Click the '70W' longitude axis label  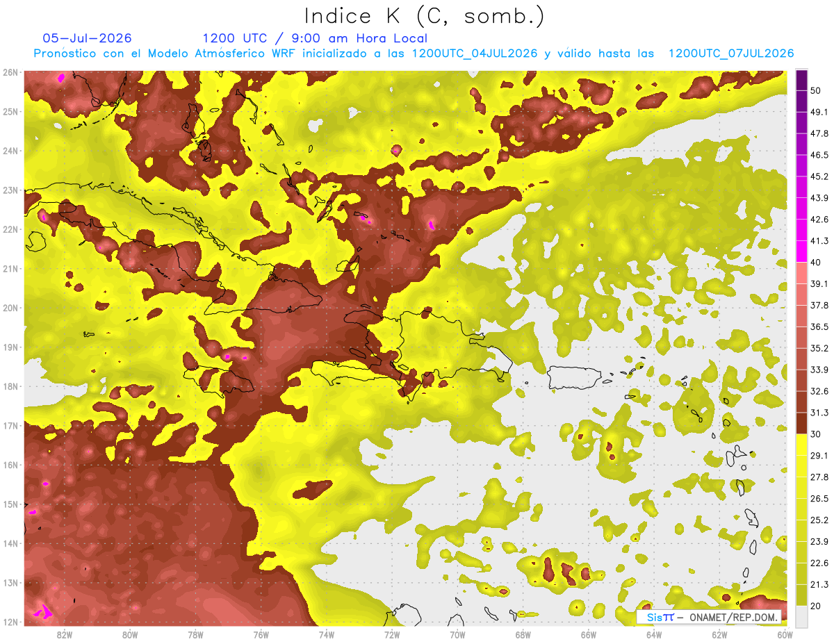coord(457,634)
